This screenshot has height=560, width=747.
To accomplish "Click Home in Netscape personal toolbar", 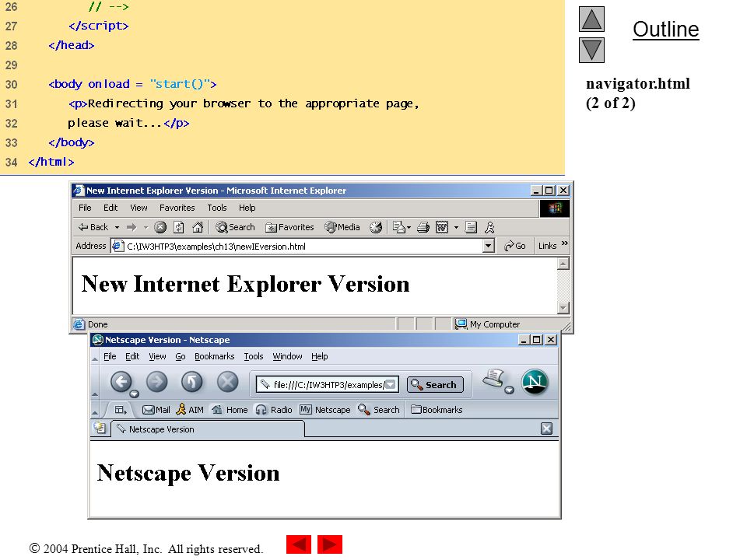I will [x=230, y=410].
